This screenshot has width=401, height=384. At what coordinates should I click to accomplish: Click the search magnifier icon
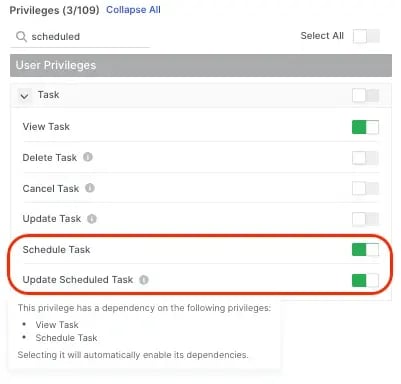[21, 36]
